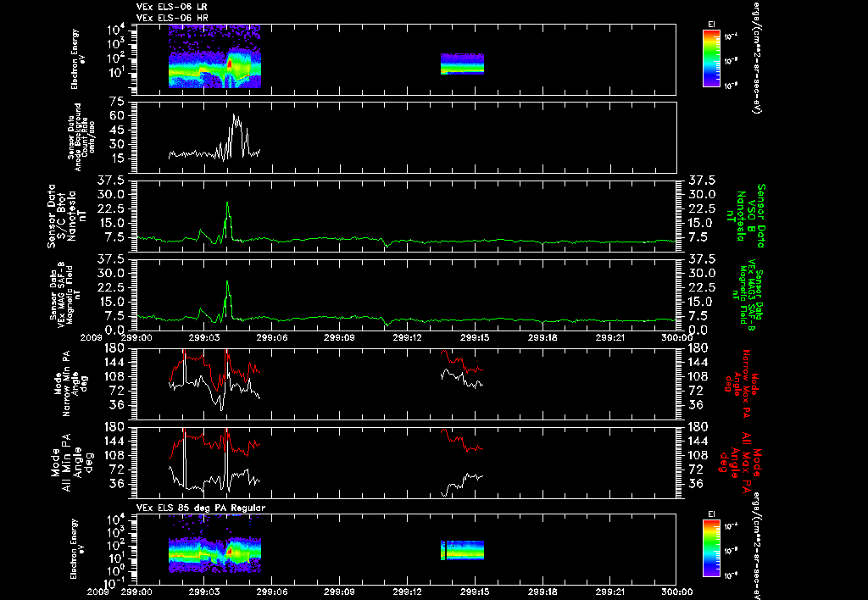The width and height of the screenshot is (868, 600).
Task: Click the '15' tick label of the count rate panel
Action: 117,158
